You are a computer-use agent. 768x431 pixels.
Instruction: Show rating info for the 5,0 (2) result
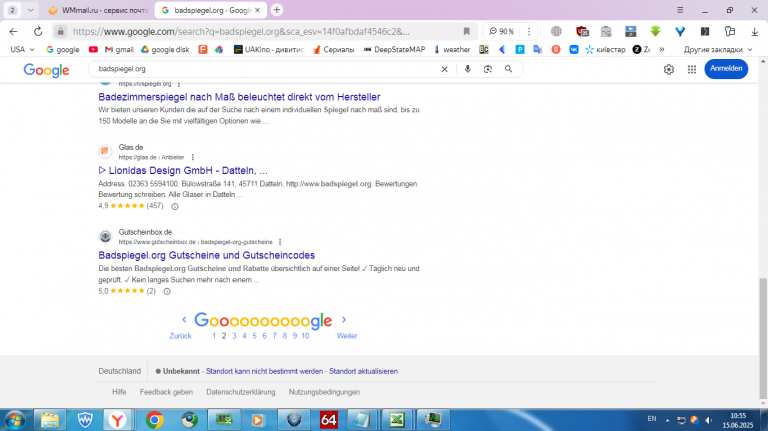167,291
